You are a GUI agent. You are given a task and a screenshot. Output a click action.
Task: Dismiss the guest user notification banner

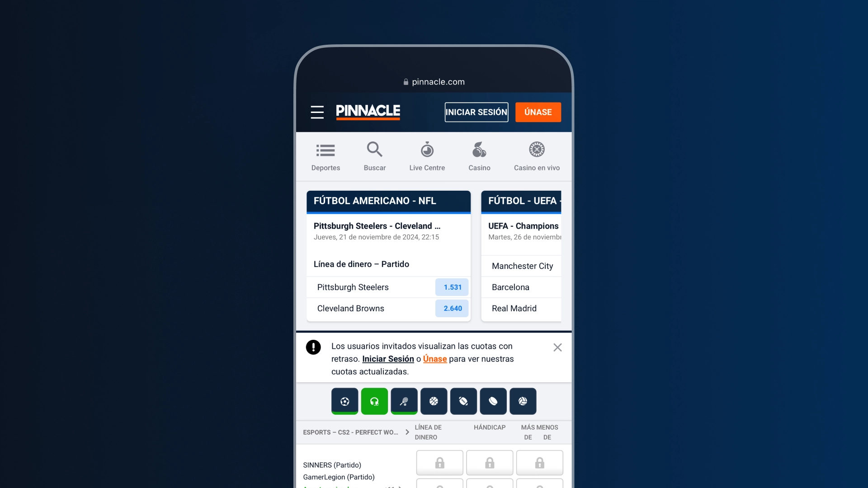[x=557, y=347]
